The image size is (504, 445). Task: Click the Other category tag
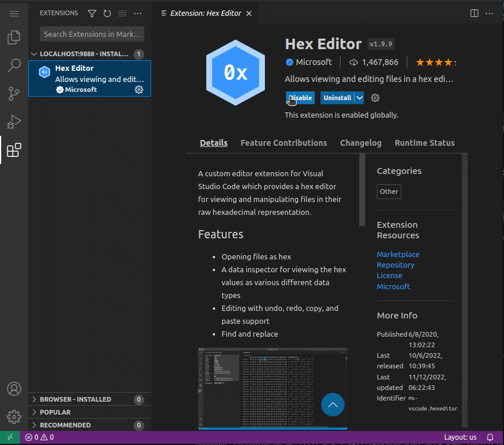[389, 191]
